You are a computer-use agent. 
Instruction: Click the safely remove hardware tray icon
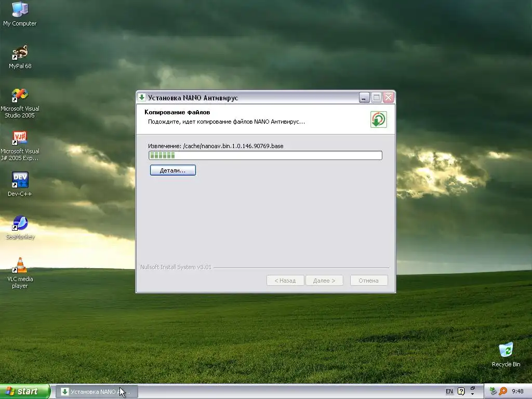coord(493,392)
